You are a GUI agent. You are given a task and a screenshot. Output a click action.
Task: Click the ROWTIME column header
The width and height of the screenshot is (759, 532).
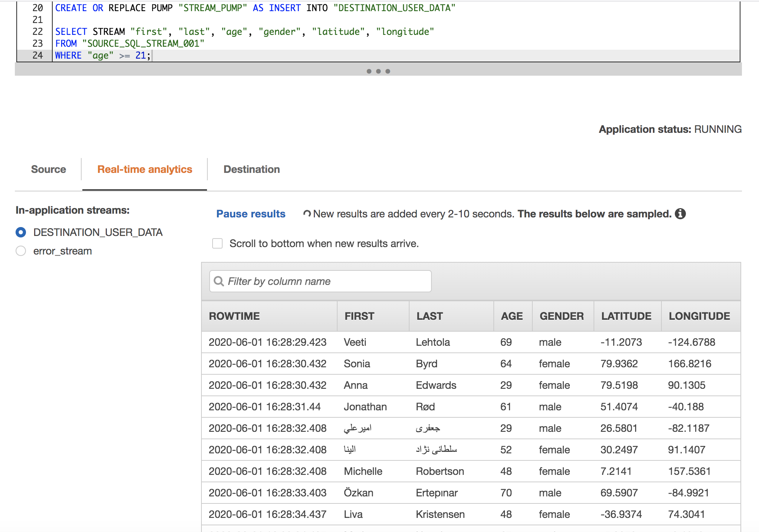tap(234, 316)
